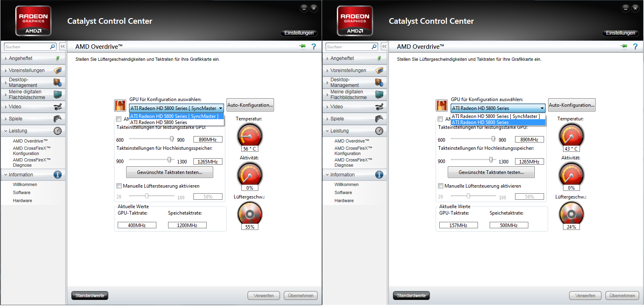Select 'ATI Radeon HD 5800 Series [ SyncMaster ]' option, right window
Viewport: 644px width, 306px height.
coord(498,116)
